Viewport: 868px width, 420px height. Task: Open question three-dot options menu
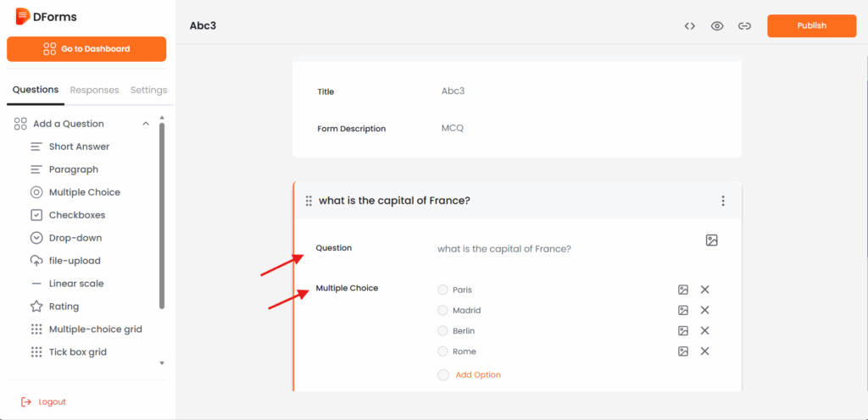coord(723,201)
